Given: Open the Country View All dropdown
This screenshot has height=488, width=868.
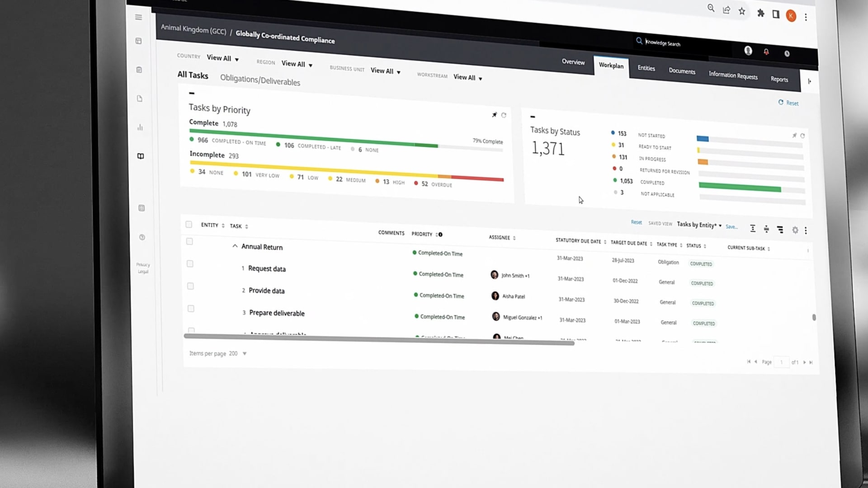Looking at the screenshot, I should point(222,58).
